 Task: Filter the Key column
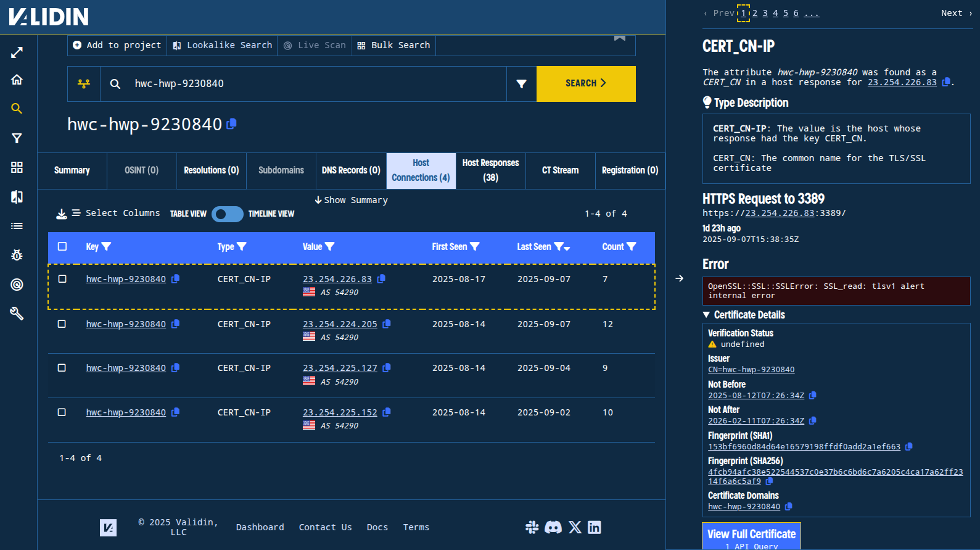pyautogui.click(x=106, y=246)
